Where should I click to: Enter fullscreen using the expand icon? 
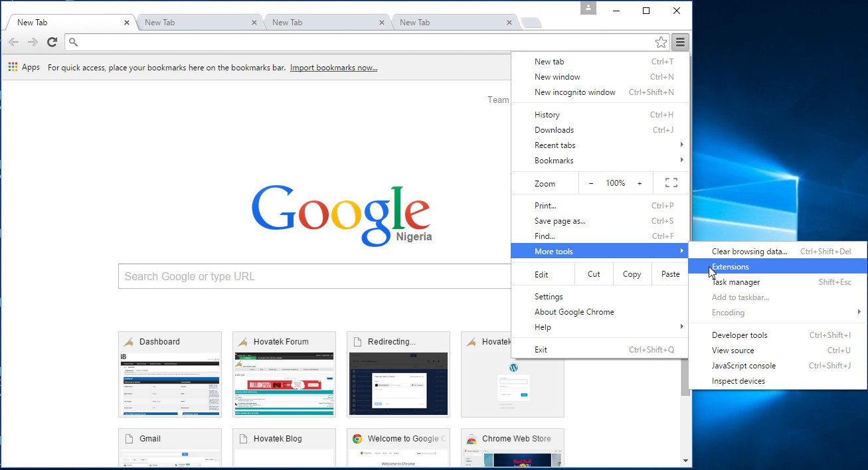tap(671, 183)
